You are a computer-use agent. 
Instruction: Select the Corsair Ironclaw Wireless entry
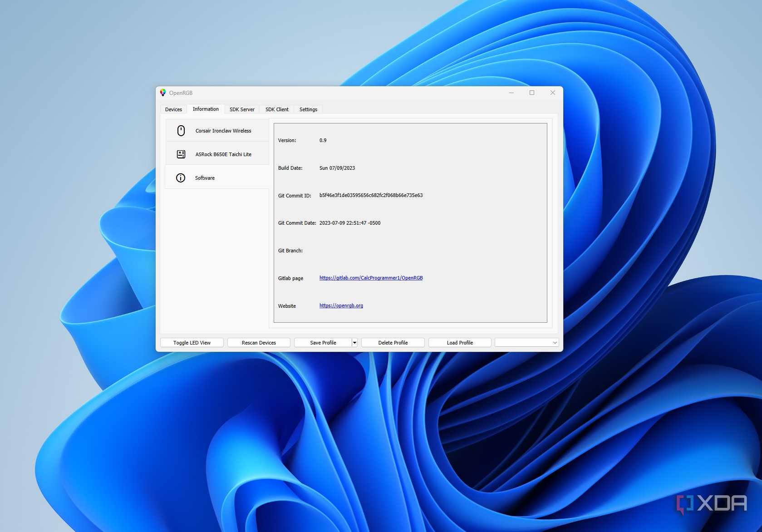tap(217, 131)
